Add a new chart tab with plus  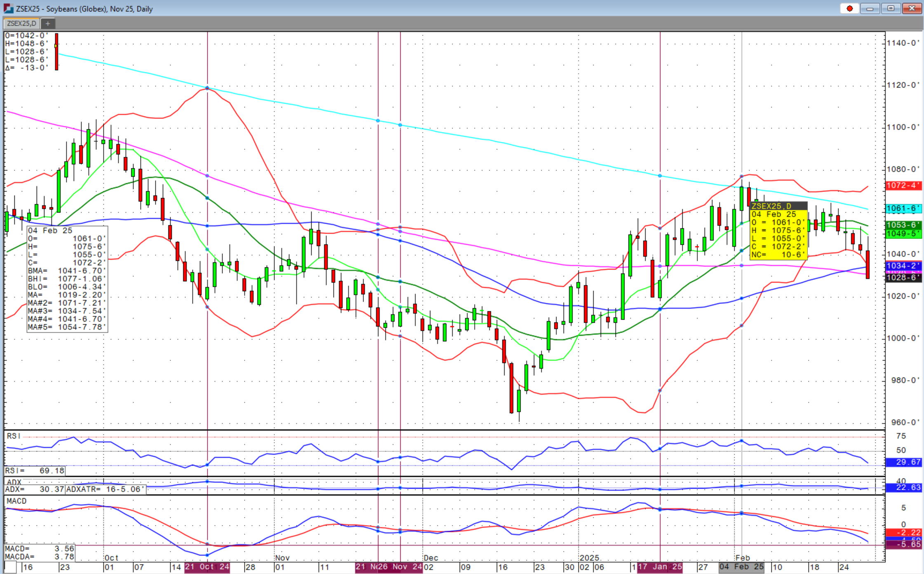coord(48,24)
